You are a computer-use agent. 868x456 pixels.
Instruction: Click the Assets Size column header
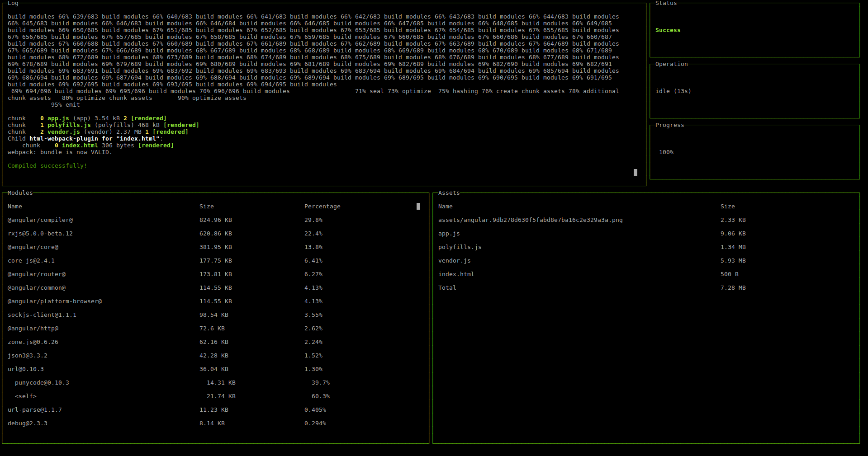coord(728,207)
